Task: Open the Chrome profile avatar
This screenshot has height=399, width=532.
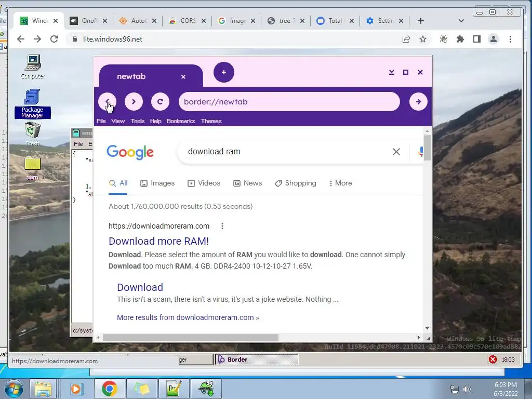Action: point(494,39)
